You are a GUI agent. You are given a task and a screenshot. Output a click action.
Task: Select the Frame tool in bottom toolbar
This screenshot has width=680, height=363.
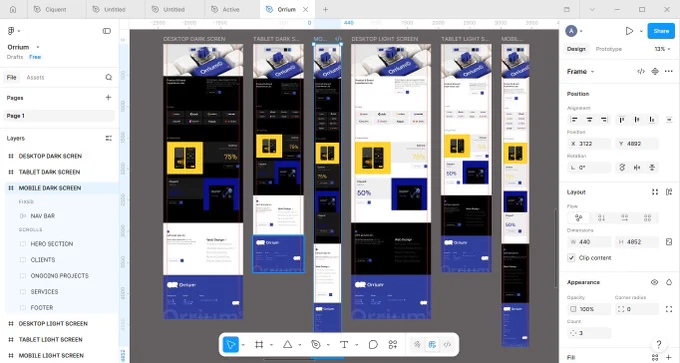pyautogui.click(x=259, y=345)
